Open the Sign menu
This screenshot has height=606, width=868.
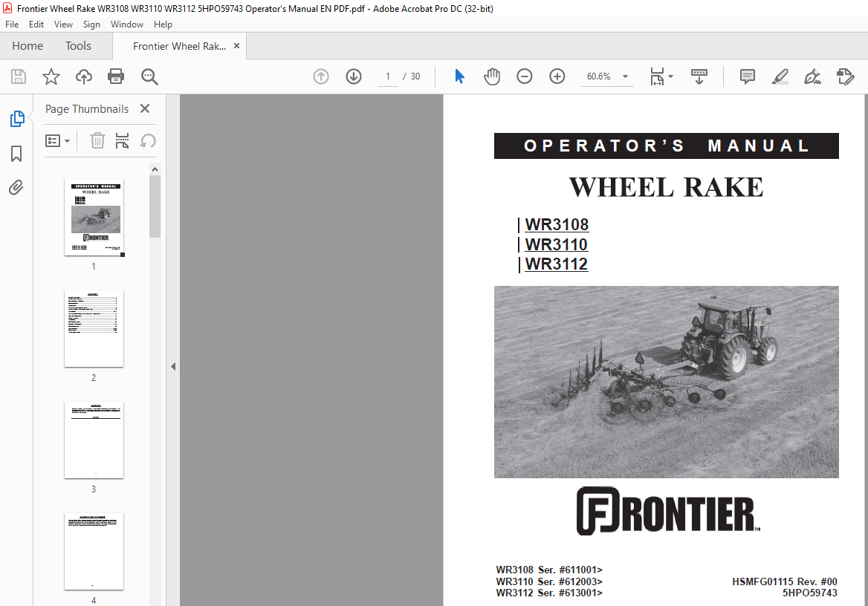coord(91,25)
